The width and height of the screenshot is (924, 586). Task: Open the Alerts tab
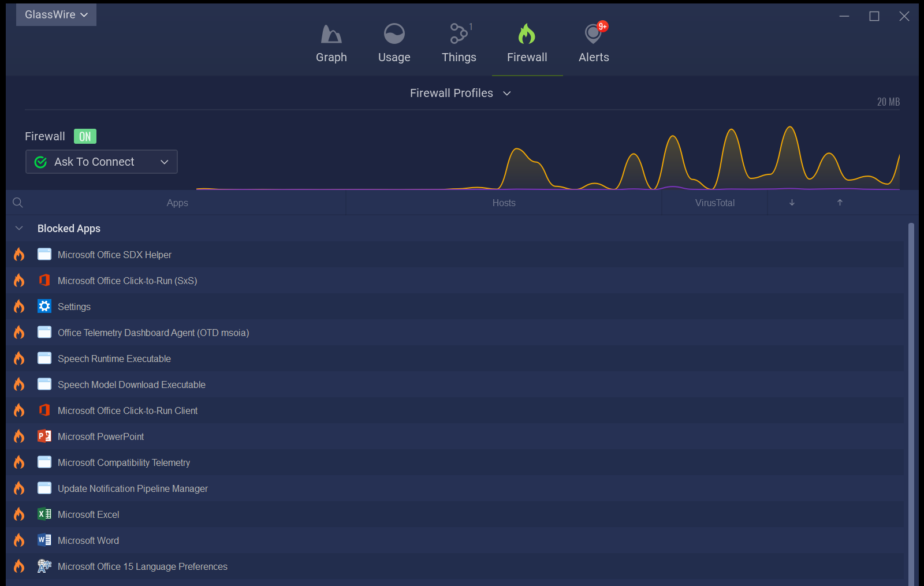click(x=594, y=44)
